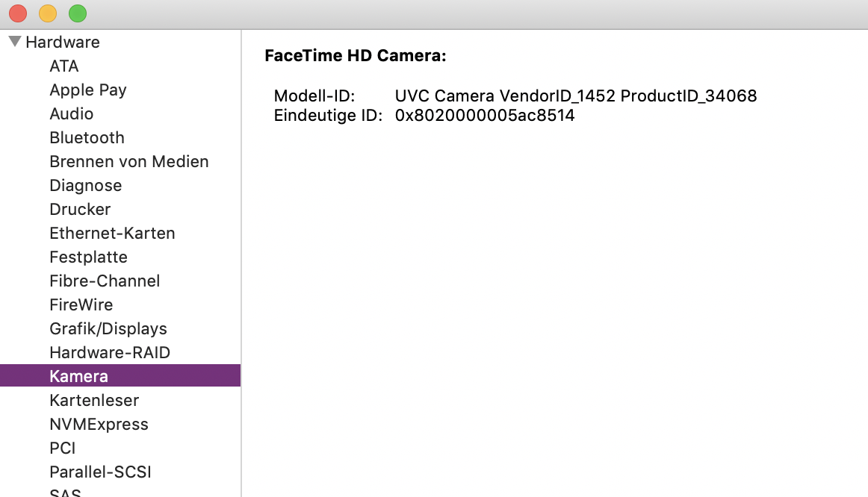
Task: Select FireWire hardware item
Action: (x=81, y=304)
